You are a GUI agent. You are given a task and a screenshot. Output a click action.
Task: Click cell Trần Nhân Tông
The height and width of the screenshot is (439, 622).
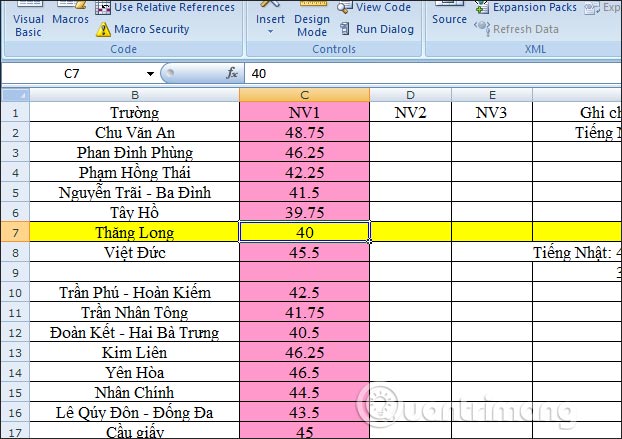click(x=135, y=312)
